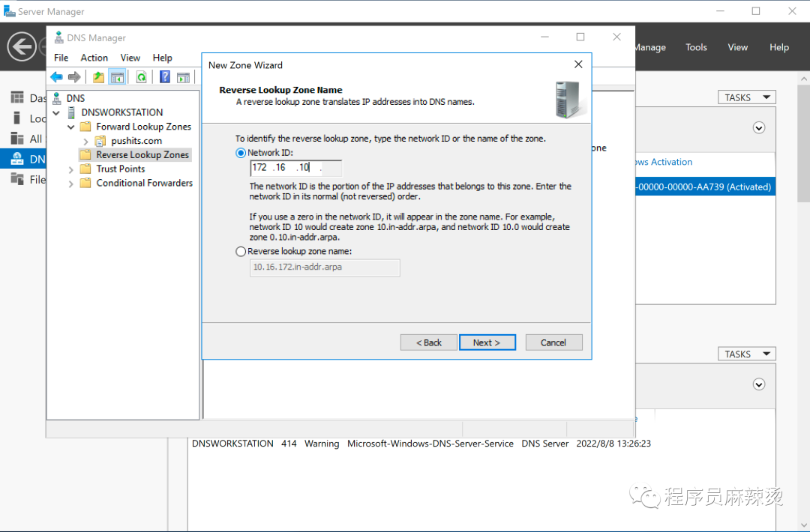Open the upper TASKS dropdown
Viewport: 810px width, 532px height.
[746, 97]
